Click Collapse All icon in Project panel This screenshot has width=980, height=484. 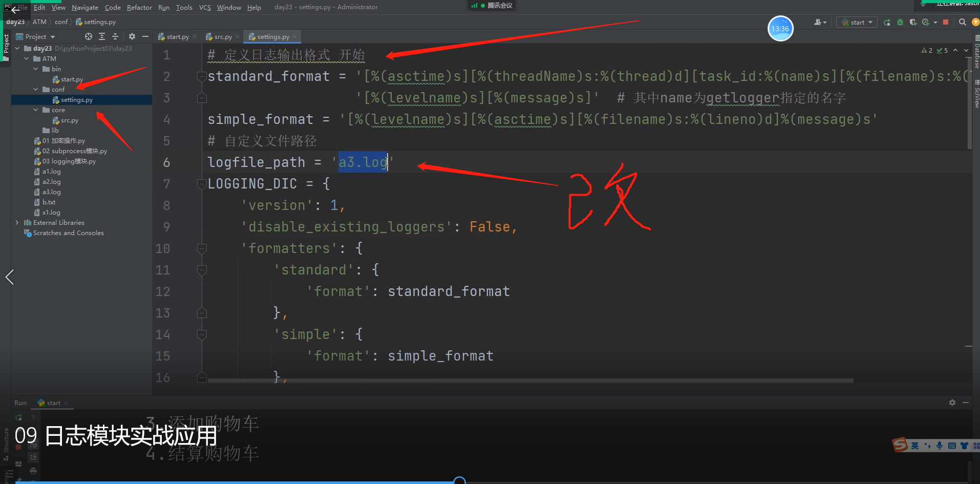click(x=115, y=36)
